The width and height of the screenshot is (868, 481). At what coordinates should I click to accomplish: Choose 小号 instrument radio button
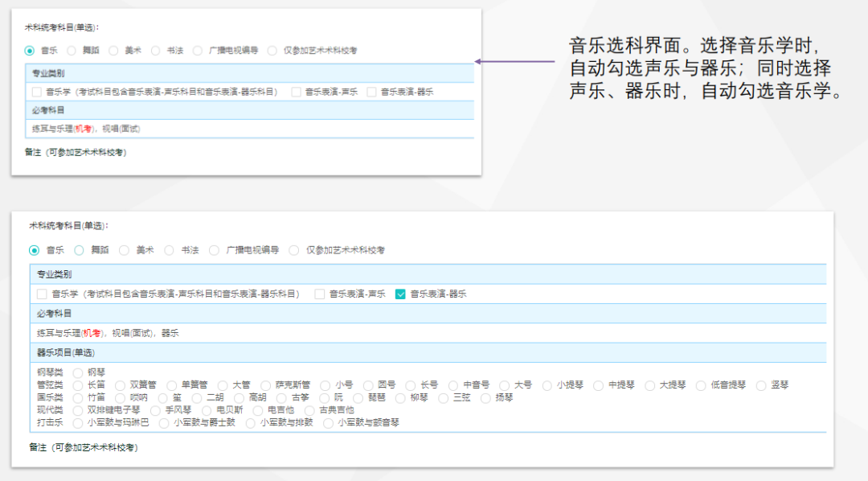tap(325, 385)
